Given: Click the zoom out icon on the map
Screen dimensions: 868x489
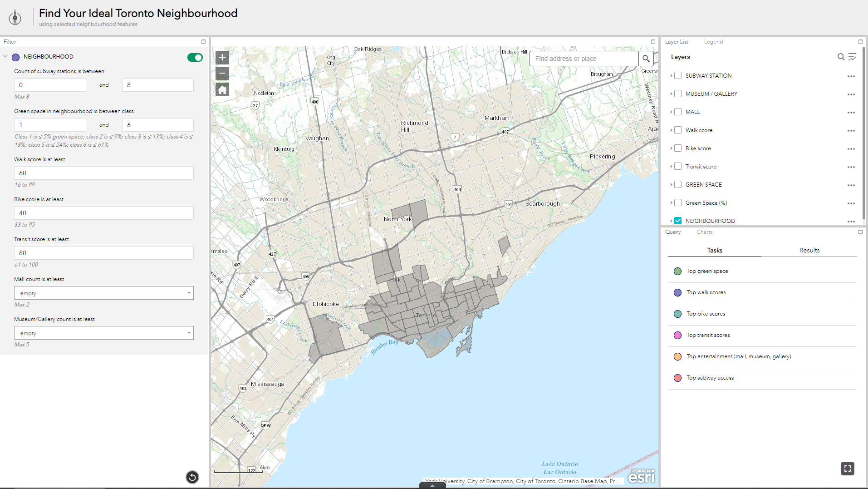Looking at the screenshot, I should (222, 73).
